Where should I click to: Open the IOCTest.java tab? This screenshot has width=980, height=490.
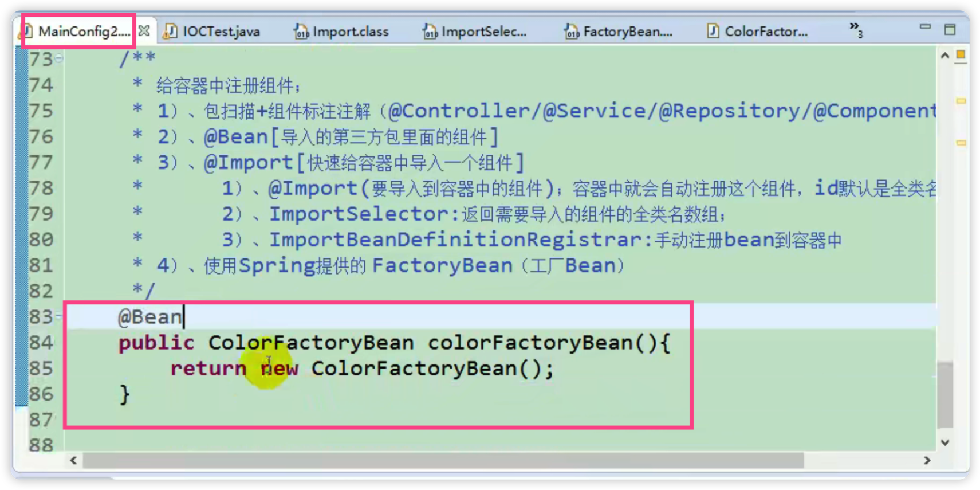tap(221, 32)
